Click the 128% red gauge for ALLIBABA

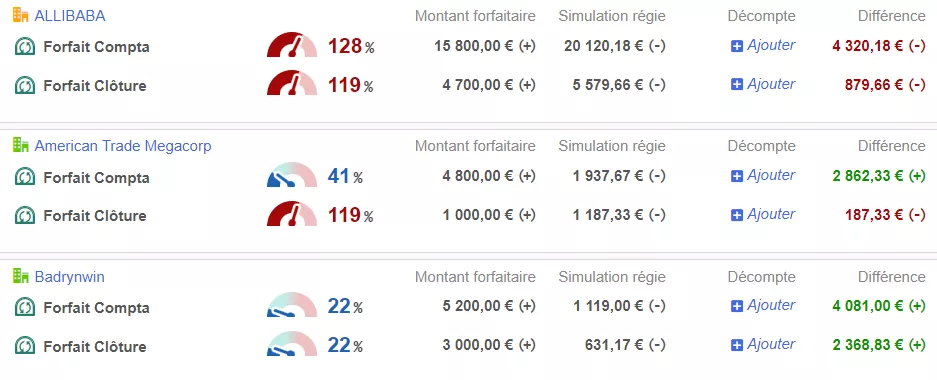click(292, 45)
